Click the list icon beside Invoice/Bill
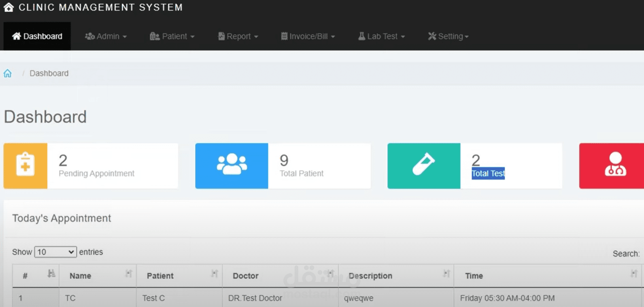 [x=284, y=36]
